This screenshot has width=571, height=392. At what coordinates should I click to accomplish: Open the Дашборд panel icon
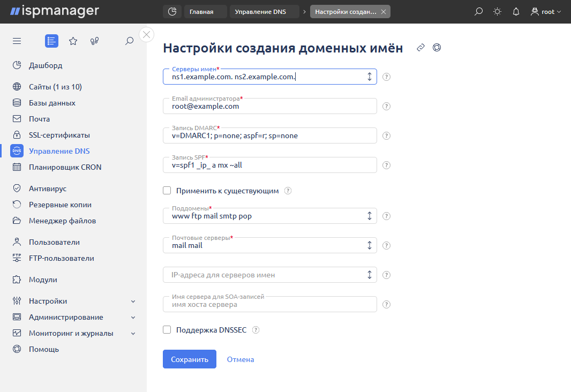click(17, 65)
